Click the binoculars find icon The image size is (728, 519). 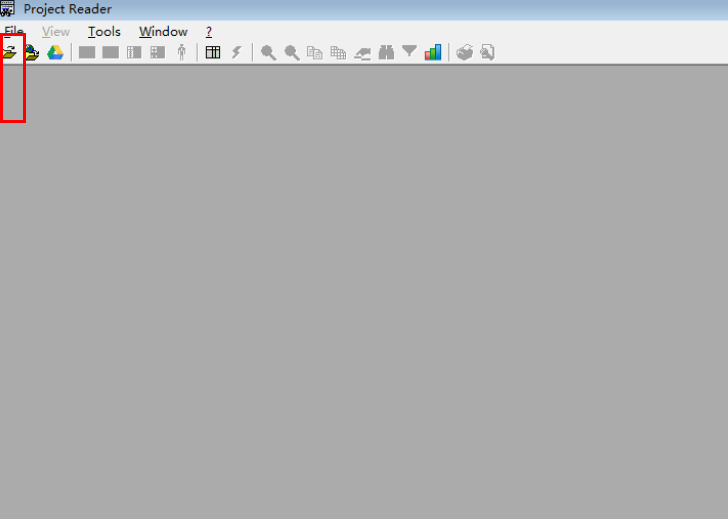click(x=386, y=52)
